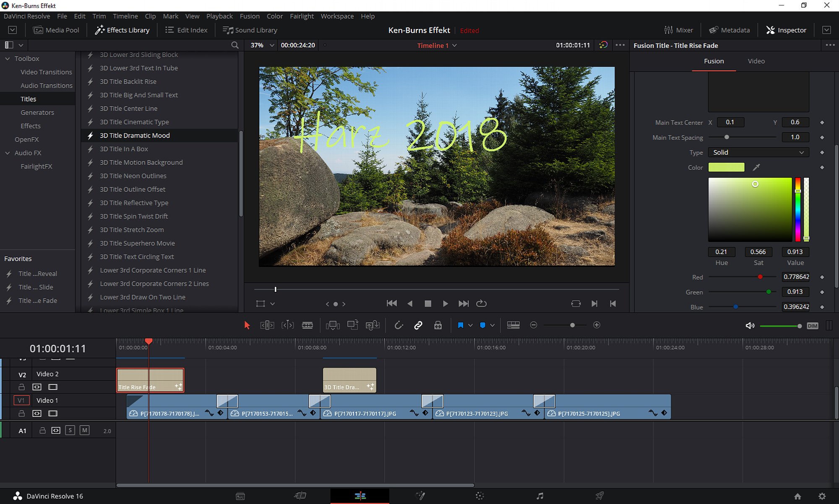Click the loop playback button
839x504 pixels.
[481, 304]
